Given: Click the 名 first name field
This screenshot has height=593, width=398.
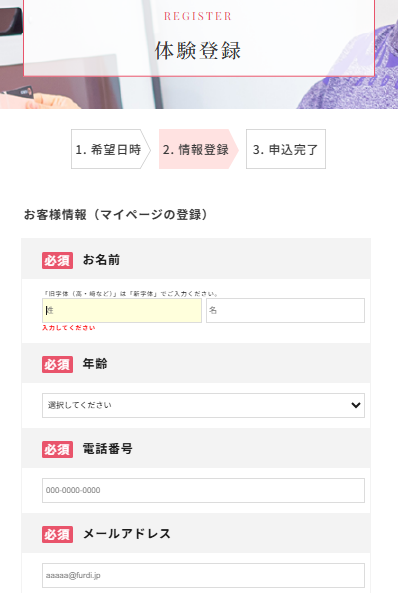Looking at the screenshot, I should (x=285, y=310).
